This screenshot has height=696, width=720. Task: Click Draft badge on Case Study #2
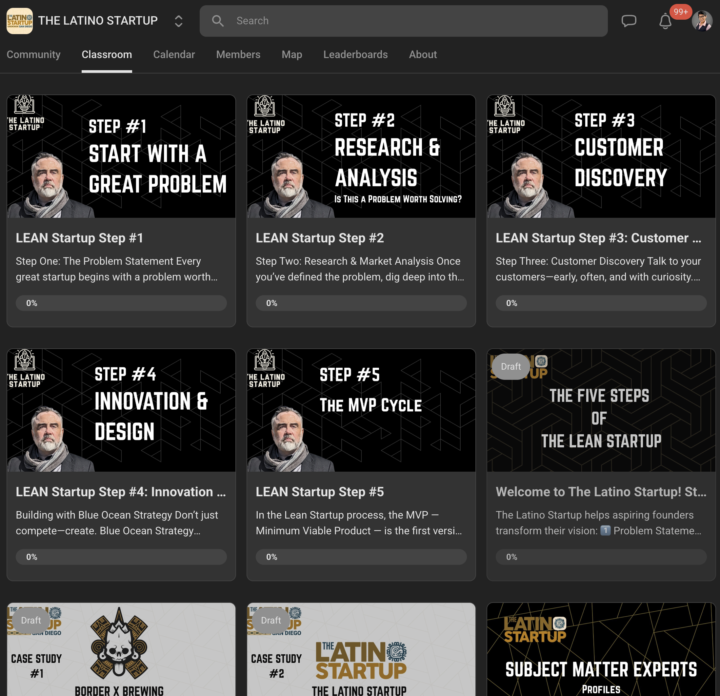click(271, 620)
